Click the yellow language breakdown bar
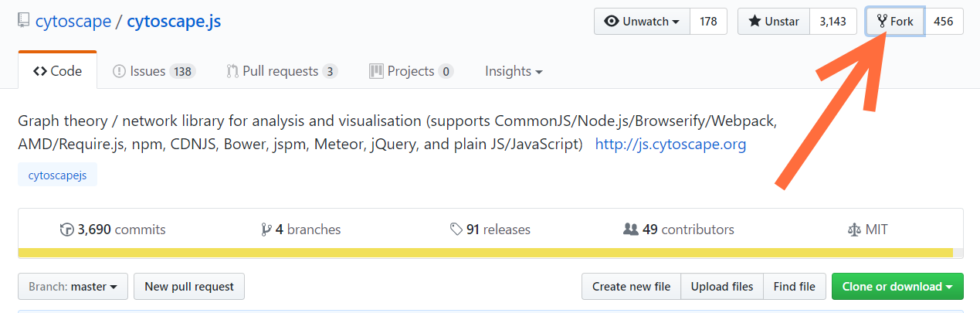Viewport: 980px width, 313px height. 485,253
